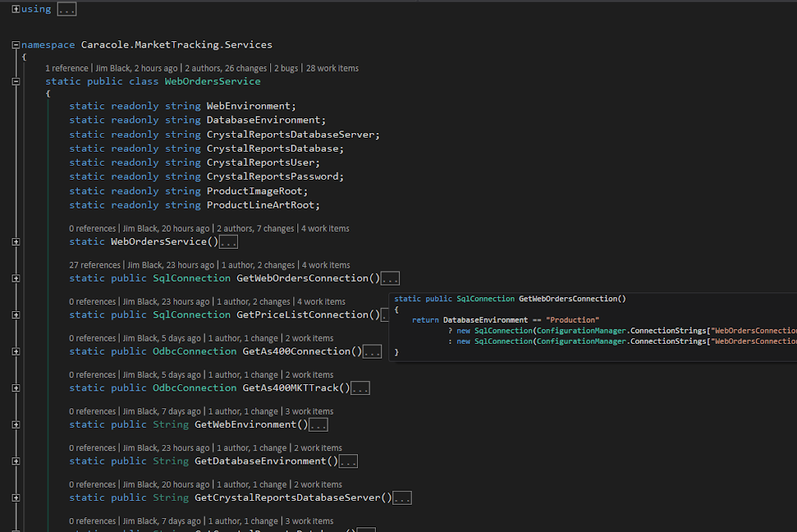The height and width of the screenshot is (532, 797).
Task: Expand the collapsed using directives region
Action: point(16,9)
